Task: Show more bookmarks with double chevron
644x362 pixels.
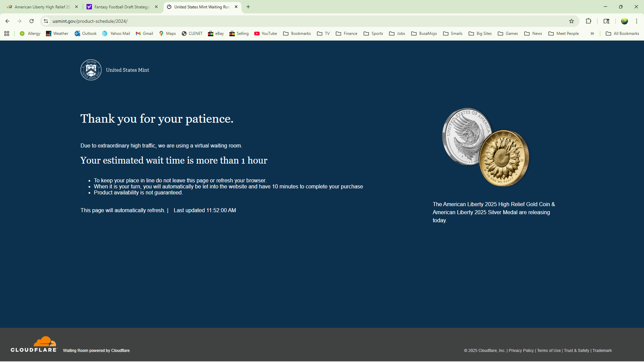Action: [x=592, y=34]
